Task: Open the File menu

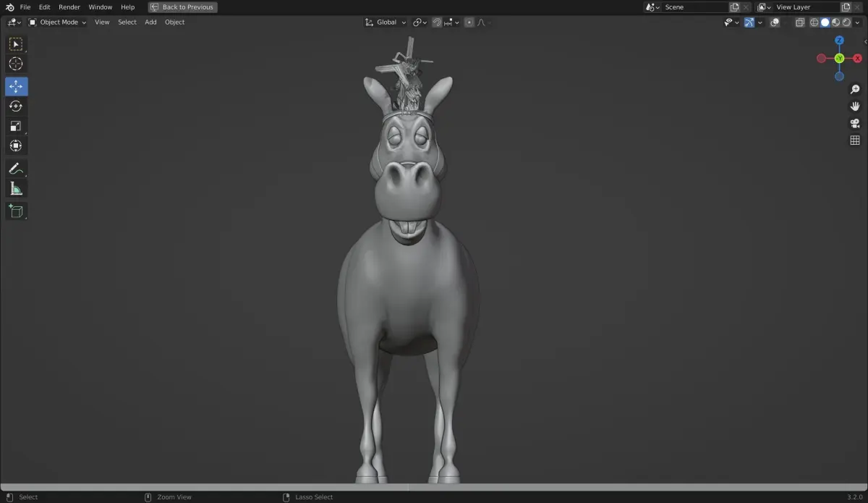Action: tap(25, 7)
